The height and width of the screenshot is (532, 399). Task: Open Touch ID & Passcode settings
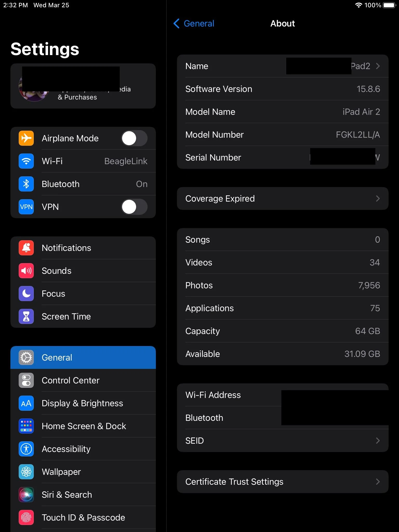83,517
